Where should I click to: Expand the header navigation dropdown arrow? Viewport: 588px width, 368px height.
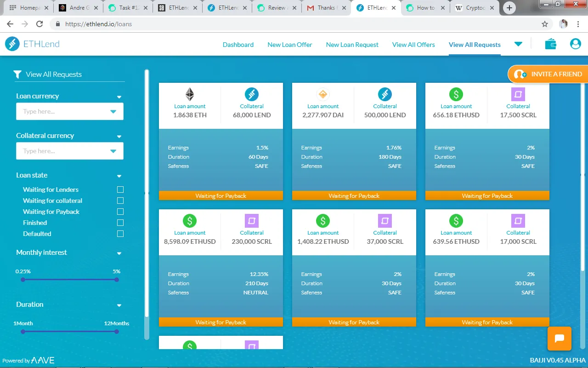518,44
